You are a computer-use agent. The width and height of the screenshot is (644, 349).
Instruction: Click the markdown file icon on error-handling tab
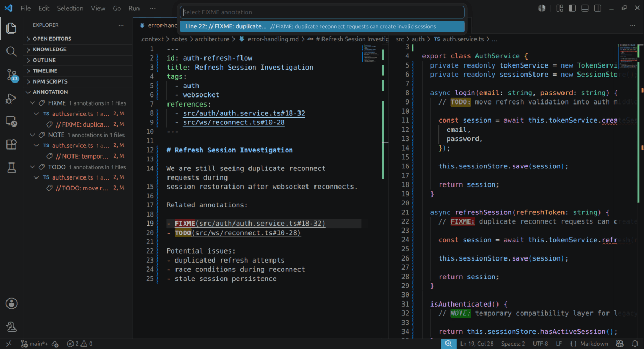click(142, 25)
